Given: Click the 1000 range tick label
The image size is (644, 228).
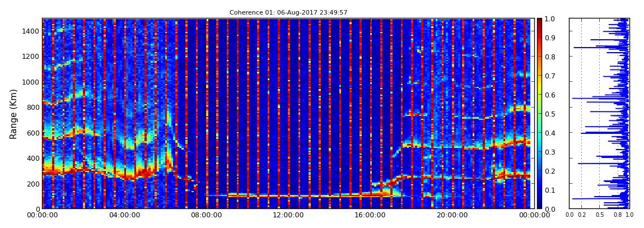Looking at the screenshot, I should coord(31,82).
